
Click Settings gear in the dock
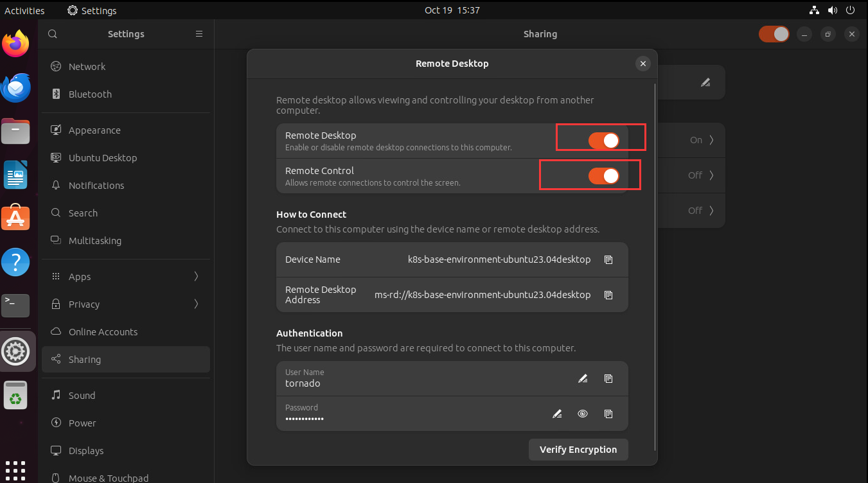coord(15,351)
